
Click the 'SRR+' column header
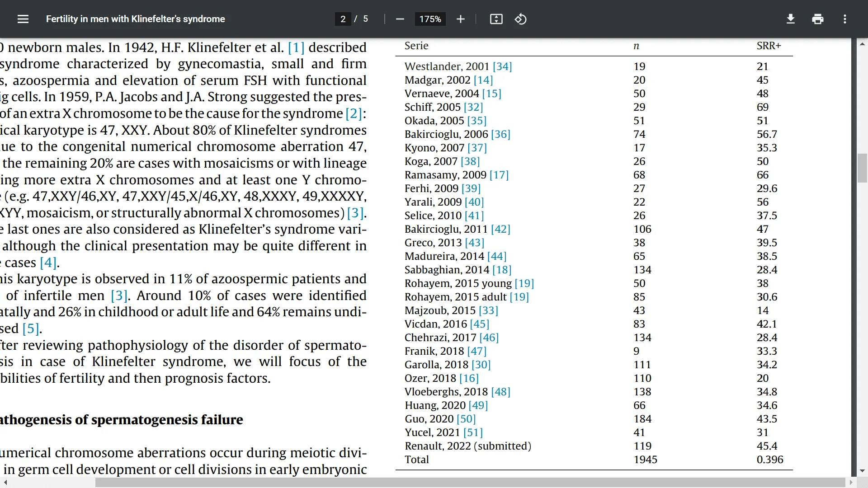[769, 46]
